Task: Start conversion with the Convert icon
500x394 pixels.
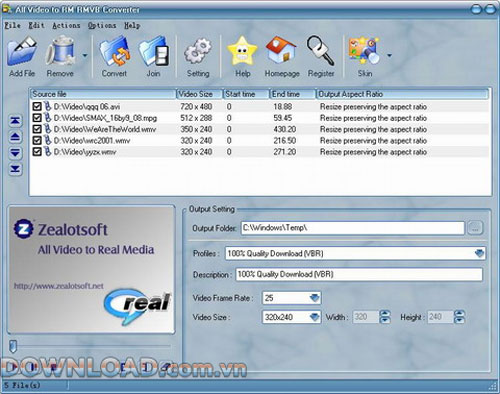Action: pos(114,52)
